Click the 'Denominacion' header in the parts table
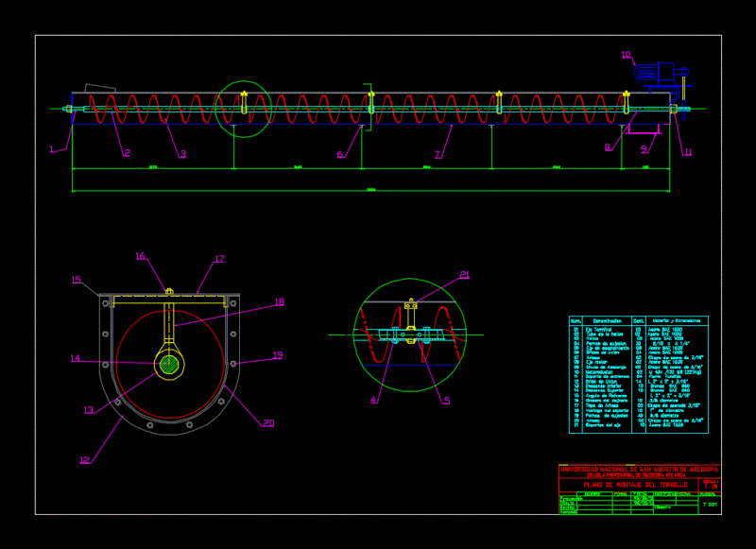 [608, 321]
